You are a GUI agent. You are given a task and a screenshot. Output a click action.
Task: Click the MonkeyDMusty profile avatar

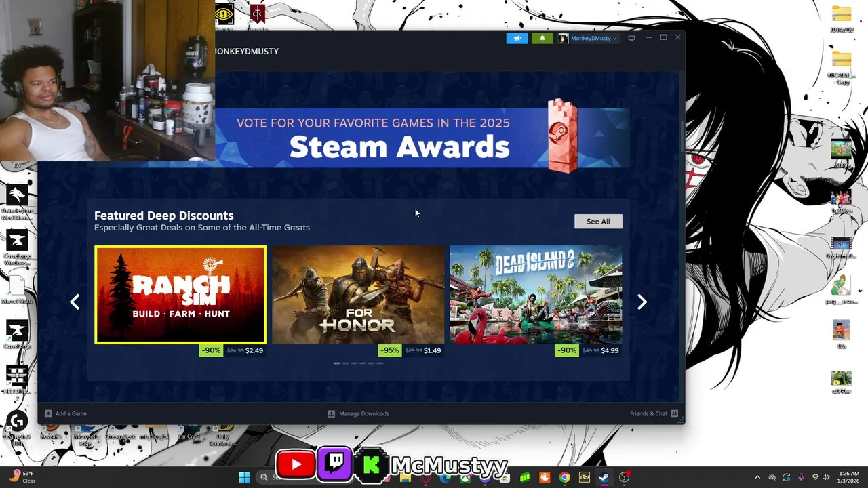point(563,39)
